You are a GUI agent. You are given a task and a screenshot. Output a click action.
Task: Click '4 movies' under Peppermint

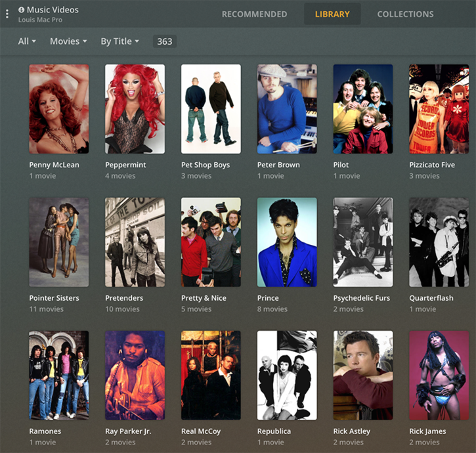(x=120, y=176)
